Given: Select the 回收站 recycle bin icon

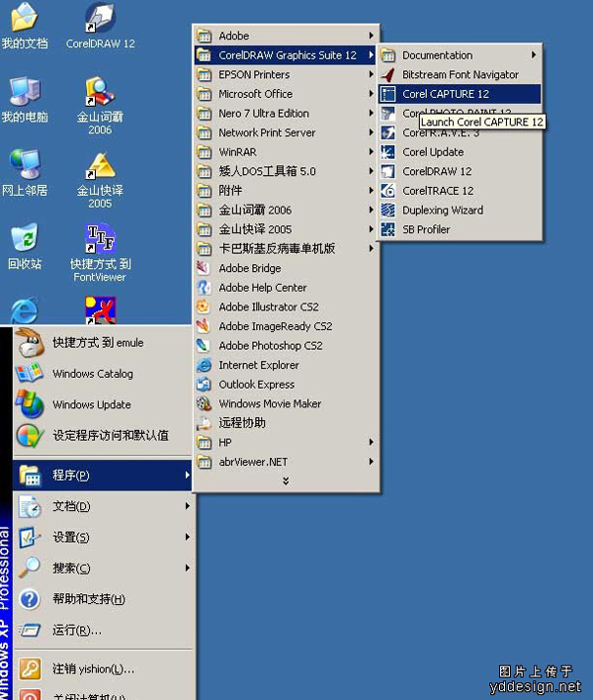Looking at the screenshot, I should pos(25,237).
